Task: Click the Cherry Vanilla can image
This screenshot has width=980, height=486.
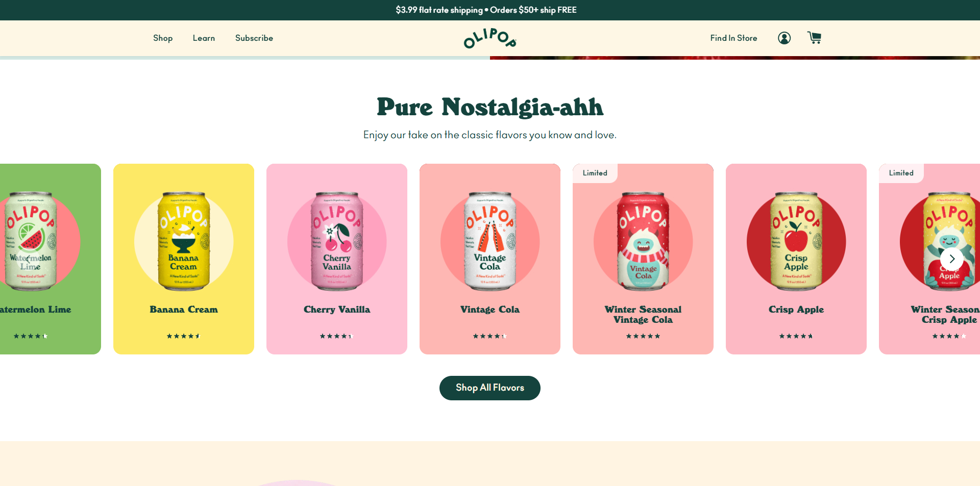Action: pyautogui.click(x=337, y=241)
